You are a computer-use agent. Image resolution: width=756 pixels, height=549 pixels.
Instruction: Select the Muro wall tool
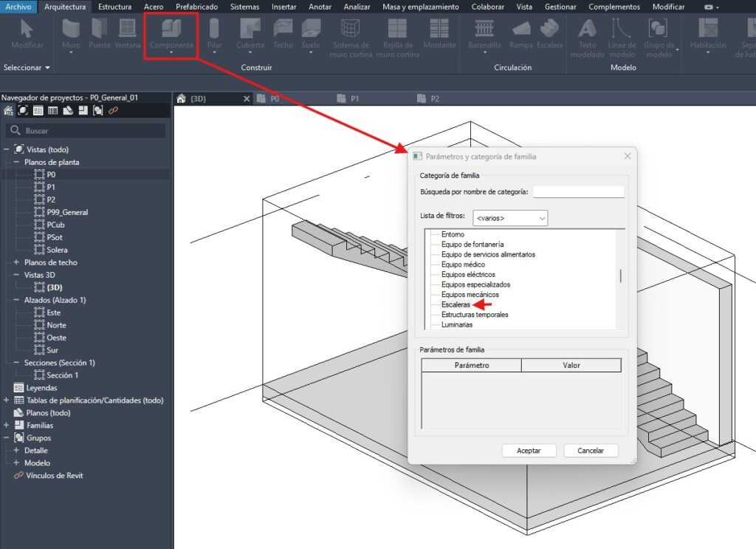click(71, 32)
